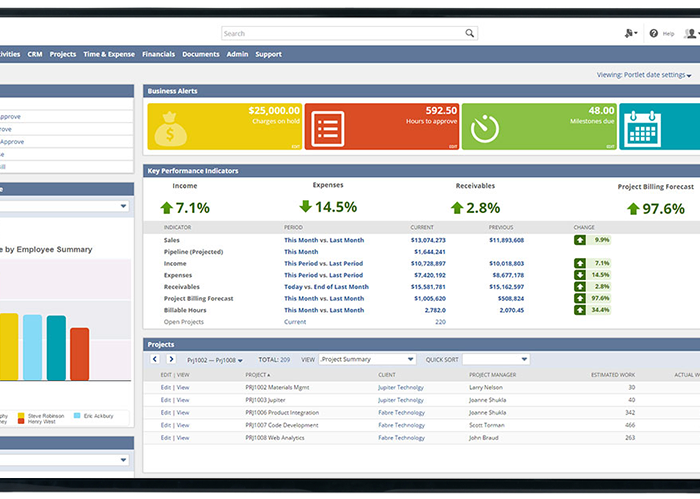
Task: Open the Admin menu
Action: click(x=238, y=54)
